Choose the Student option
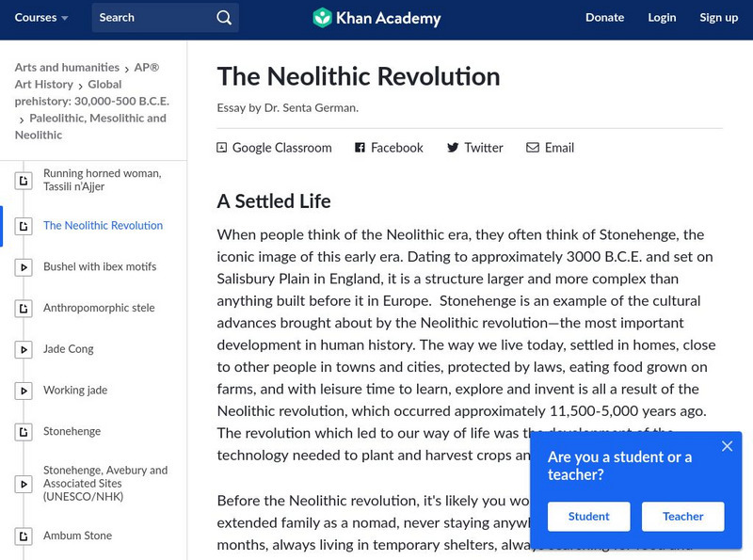 click(589, 516)
